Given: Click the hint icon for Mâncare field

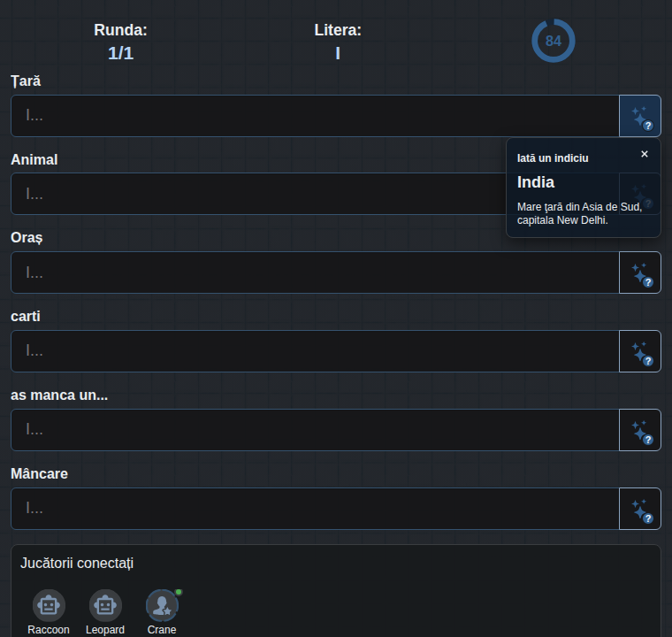Looking at the screenshot, I should point(640,509).
